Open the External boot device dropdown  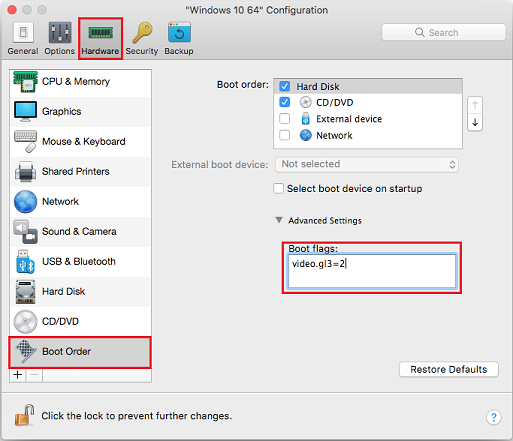(x=367, y=165)
